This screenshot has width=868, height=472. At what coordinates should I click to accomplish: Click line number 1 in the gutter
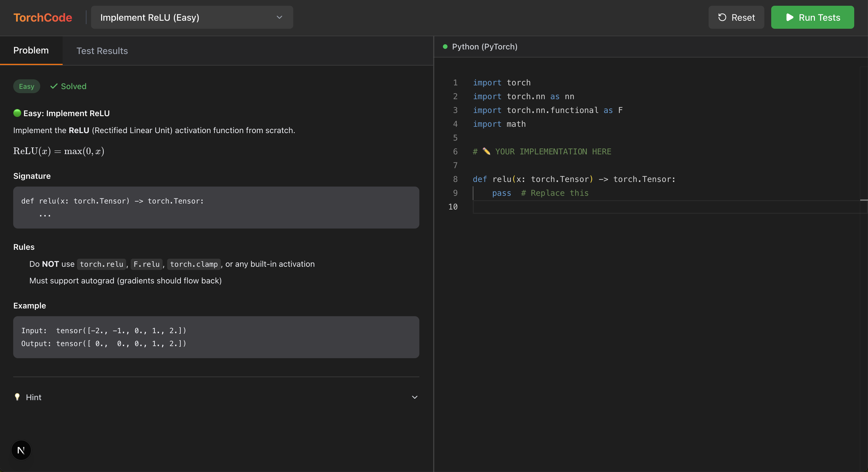click(455, 82)
